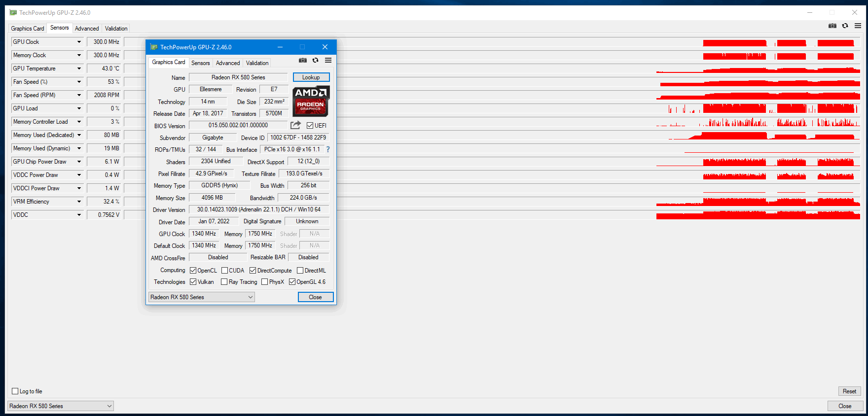Click the BIOS Version value field
The image size is (868, 416).
click(x=238, y=125)
